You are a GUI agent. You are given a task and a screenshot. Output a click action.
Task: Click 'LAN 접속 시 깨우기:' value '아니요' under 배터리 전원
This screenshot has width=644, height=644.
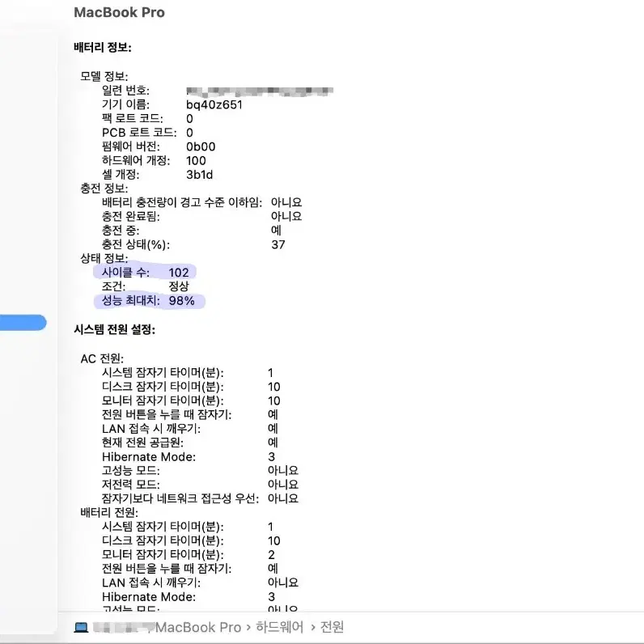click(283, 583)
